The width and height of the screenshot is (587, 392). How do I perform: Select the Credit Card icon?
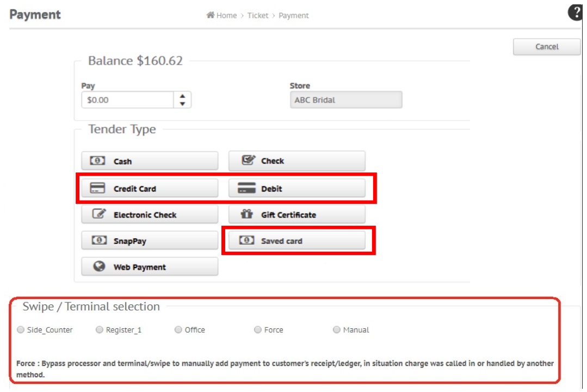coord(97,187)
